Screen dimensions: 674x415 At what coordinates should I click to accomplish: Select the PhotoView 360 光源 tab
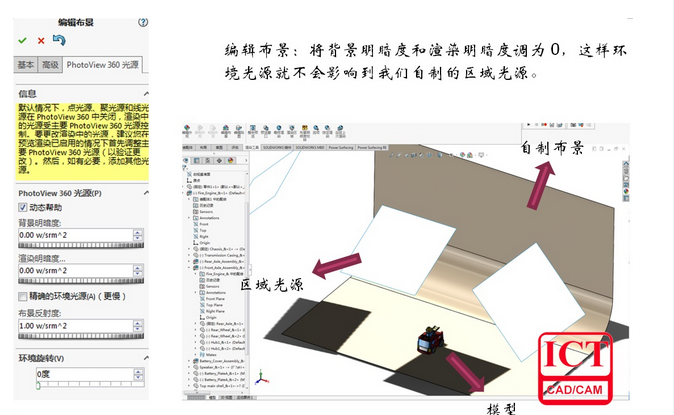103,65
